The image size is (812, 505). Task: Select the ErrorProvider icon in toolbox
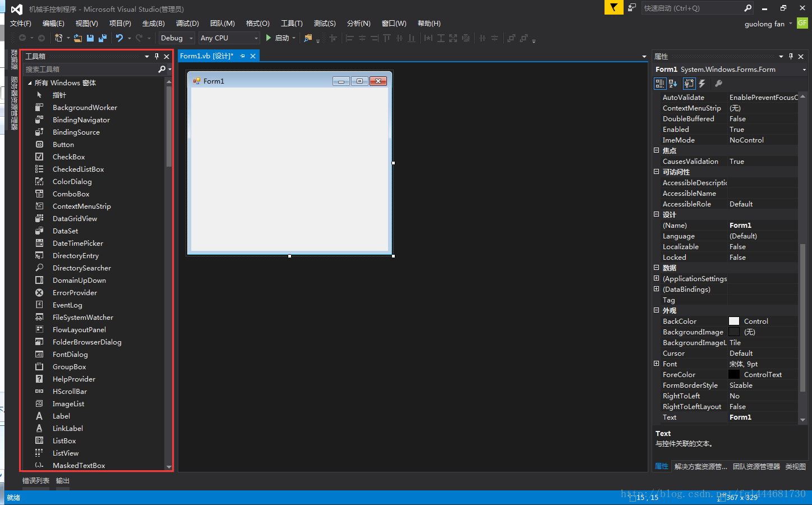39,292
